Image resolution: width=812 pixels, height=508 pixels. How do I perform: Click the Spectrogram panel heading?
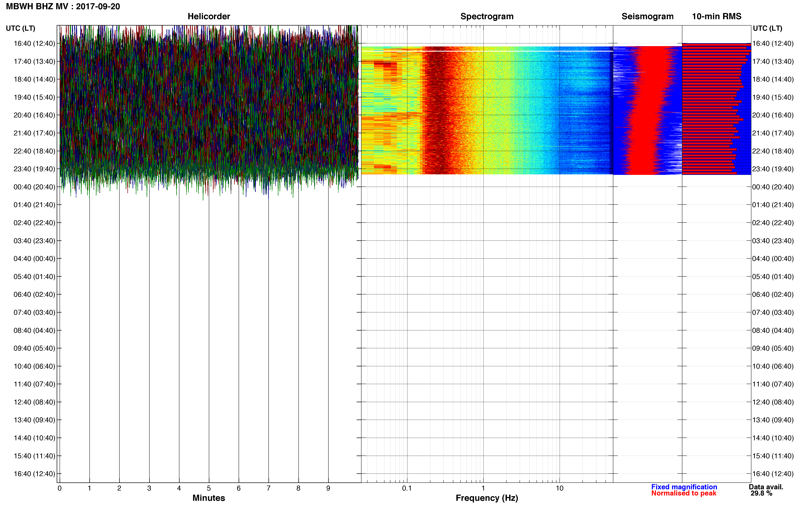pyautogui.click(x=487, y=16)
